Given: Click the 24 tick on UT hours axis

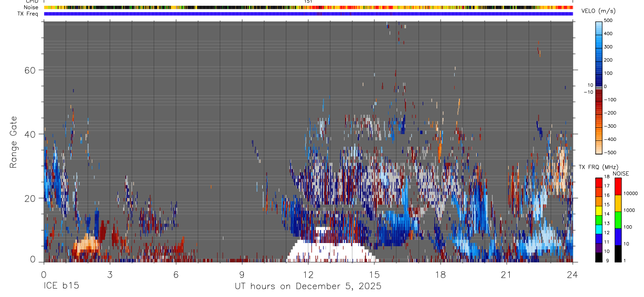Looking at the screenshot, I should [x=573, y=274].
